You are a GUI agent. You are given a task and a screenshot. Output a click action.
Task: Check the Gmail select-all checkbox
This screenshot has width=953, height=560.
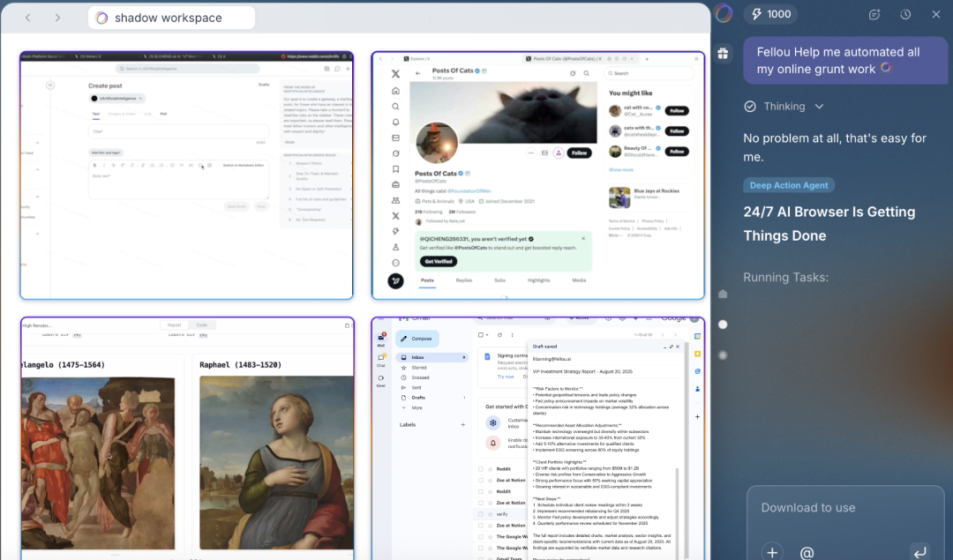point(481,335)
